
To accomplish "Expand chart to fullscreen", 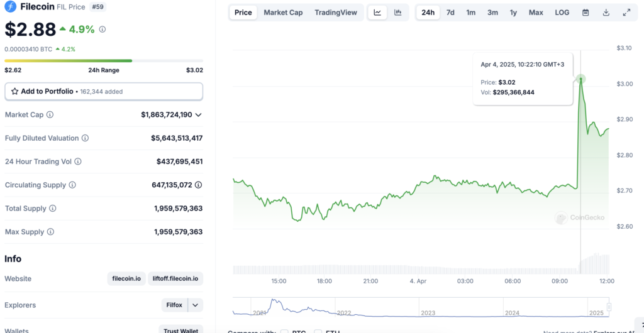I will [x=626, y=13].
